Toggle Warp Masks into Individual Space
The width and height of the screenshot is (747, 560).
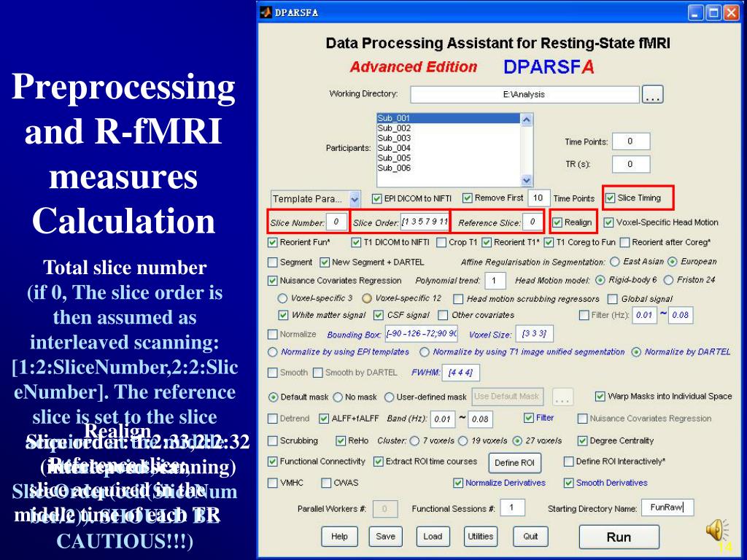[x=600, y=396]
